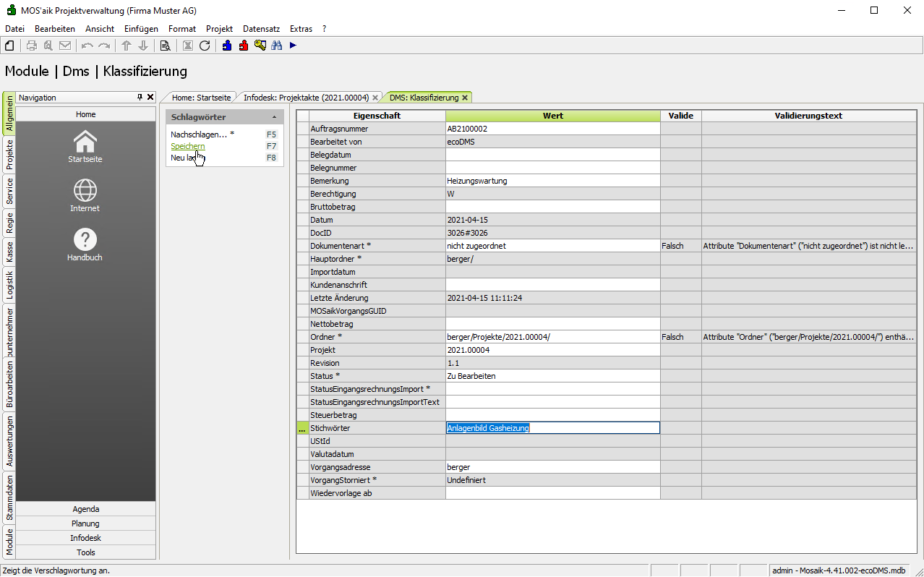Viewport: 924px width, 577px height.
Task: Expand the Agenda navigation section
Action: (85, 509)
